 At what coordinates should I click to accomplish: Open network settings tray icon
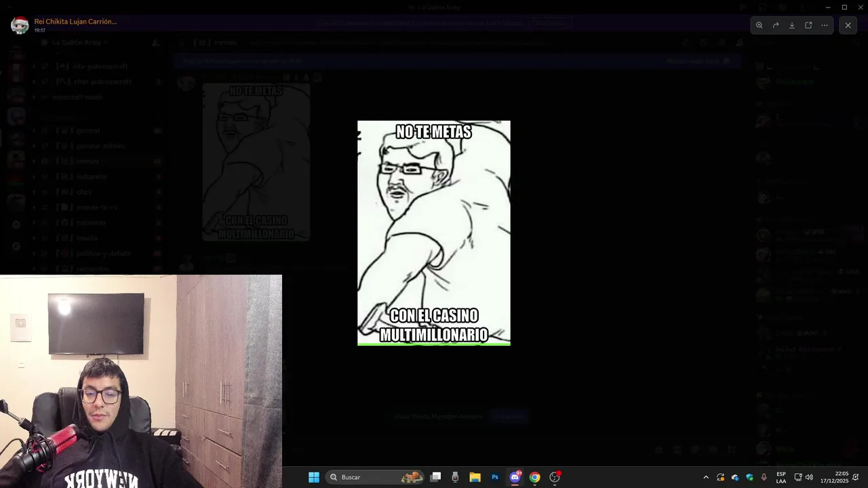[798, 477]
